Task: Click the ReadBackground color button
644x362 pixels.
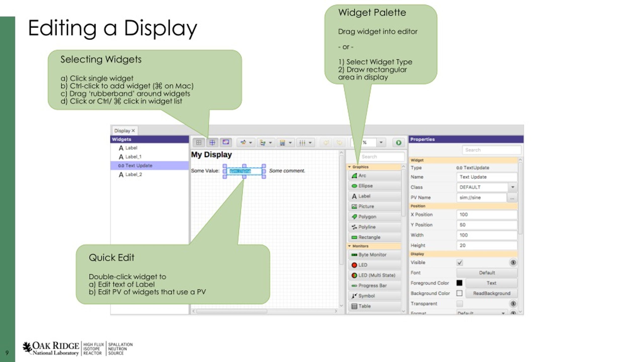Action: 491,293
